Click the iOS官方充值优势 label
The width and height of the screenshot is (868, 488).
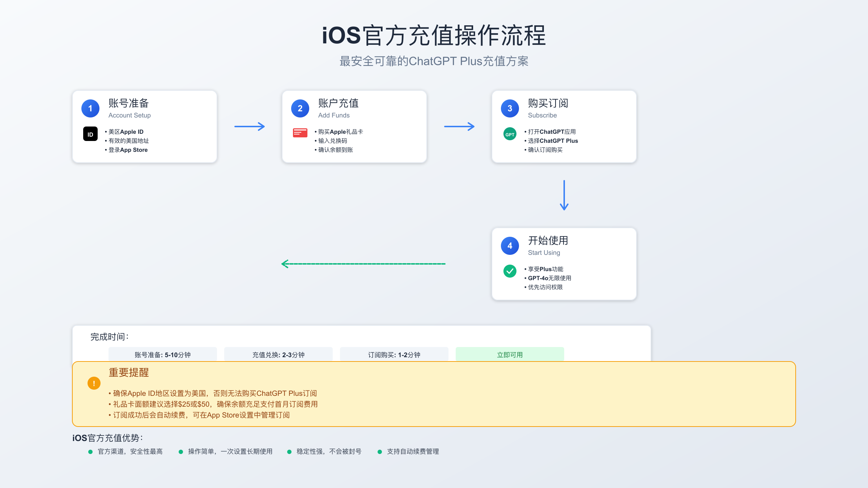(x=108, y=438)
